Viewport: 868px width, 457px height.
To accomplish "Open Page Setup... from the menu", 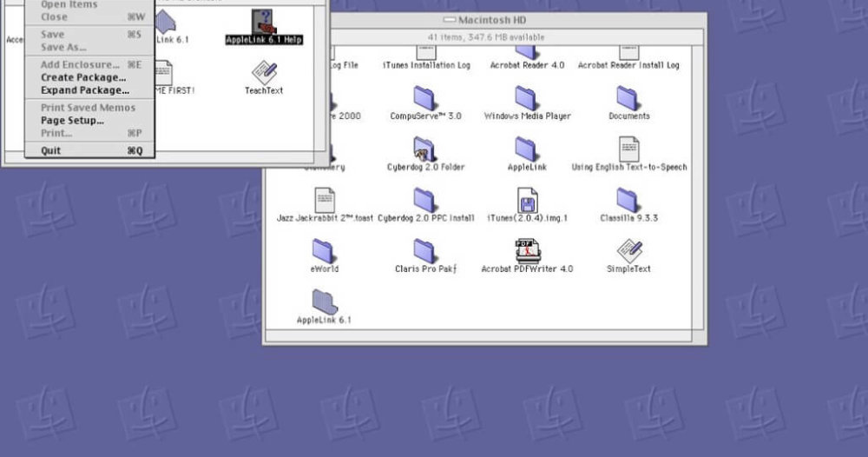I will (72, 121).
